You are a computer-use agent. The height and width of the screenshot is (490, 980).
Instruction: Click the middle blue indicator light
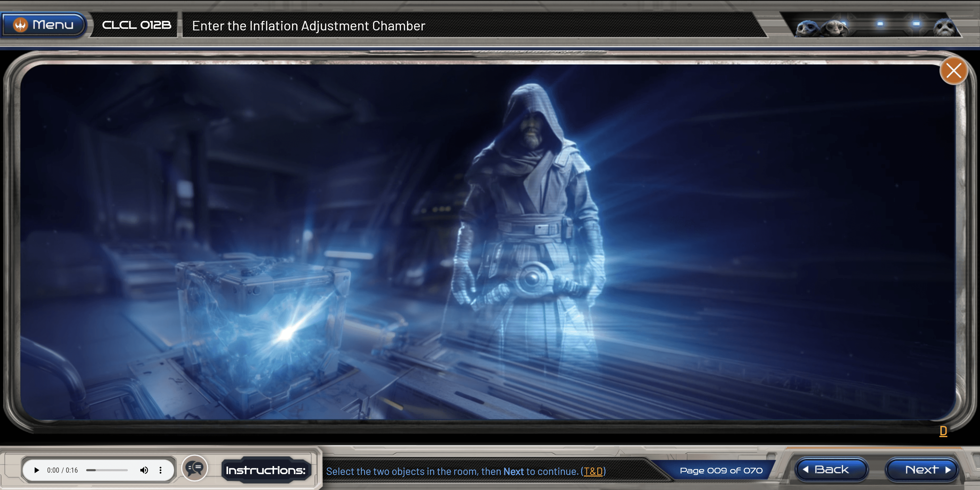pyautogui.click(x=880, y=23)
